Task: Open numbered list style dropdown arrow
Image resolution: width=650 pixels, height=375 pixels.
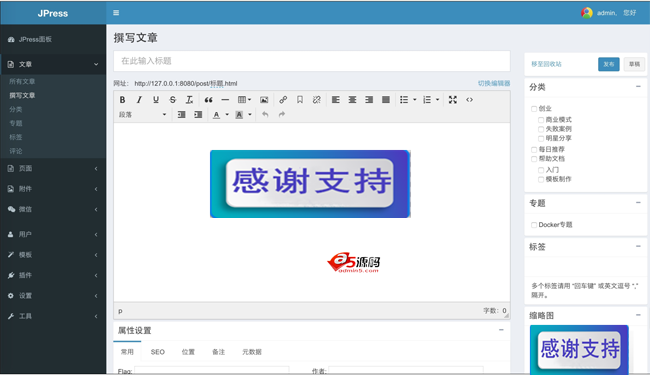Action: point(437,100)
